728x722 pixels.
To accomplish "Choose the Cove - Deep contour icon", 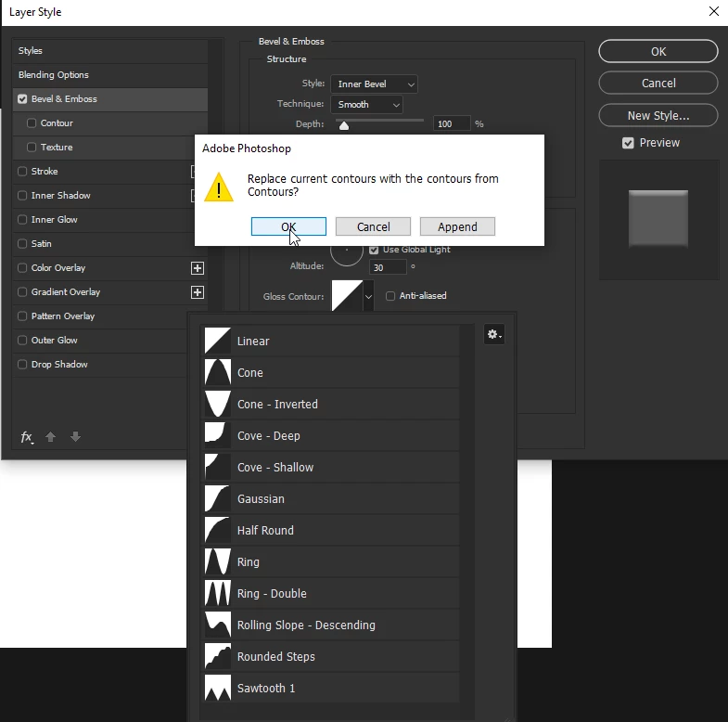I will click(218, 436).
